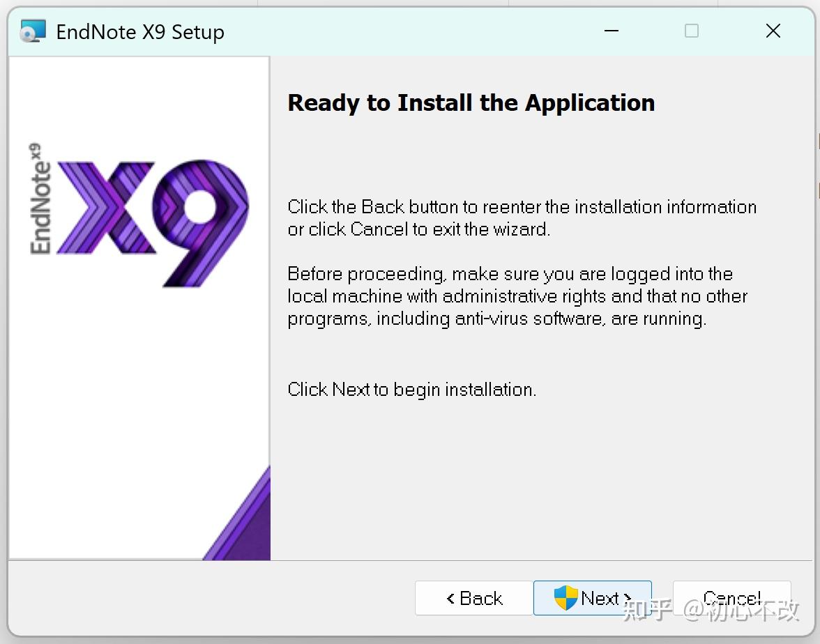820x644 pixels.
Task: Click Back to reenter installation information
Action: pos(473,598)
